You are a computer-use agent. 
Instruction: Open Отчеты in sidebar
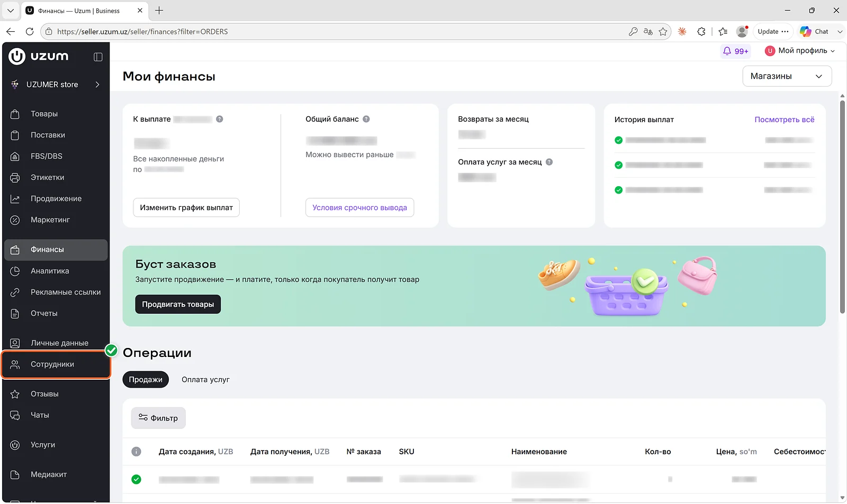pos(56,313)
